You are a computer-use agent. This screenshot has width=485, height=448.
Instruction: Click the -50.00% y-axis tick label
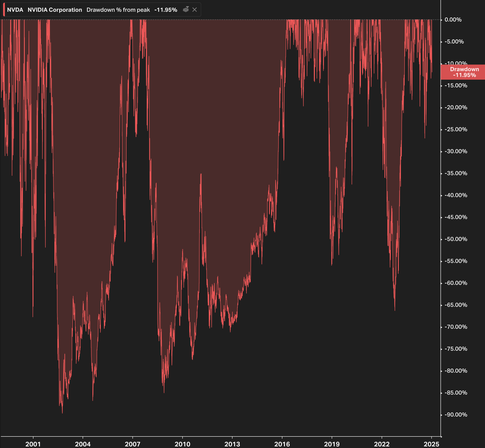point(456,239)
